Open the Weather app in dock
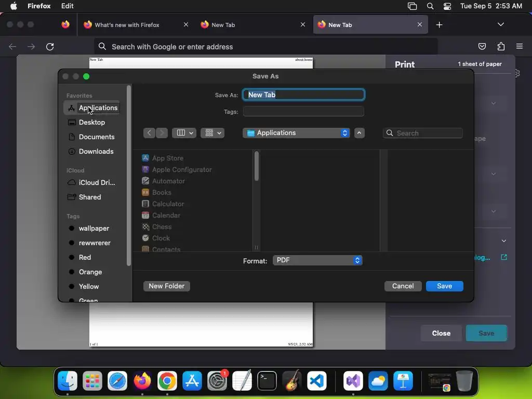532x399 pixels. pyautogui.click(x=378, y=381)
